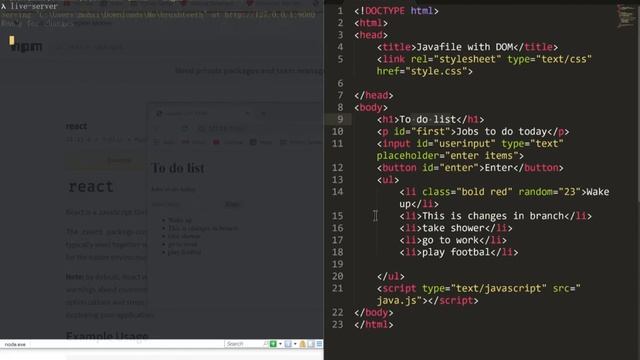The width and height of the screenshot is (640, 360).
Task: Click the large "react" heading on npm page
Action: coord(91,187)
